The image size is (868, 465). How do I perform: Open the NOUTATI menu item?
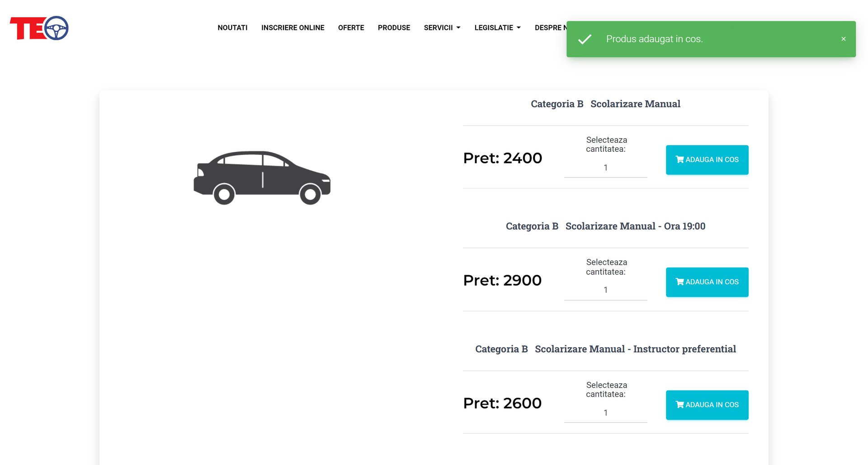pyautogui.click(x=232, y=28)
